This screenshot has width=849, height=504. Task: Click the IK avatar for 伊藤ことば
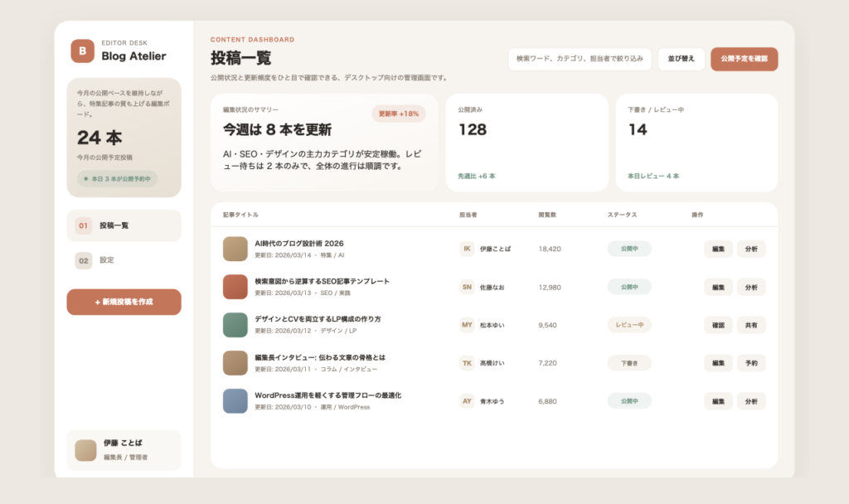click(468, 249)
